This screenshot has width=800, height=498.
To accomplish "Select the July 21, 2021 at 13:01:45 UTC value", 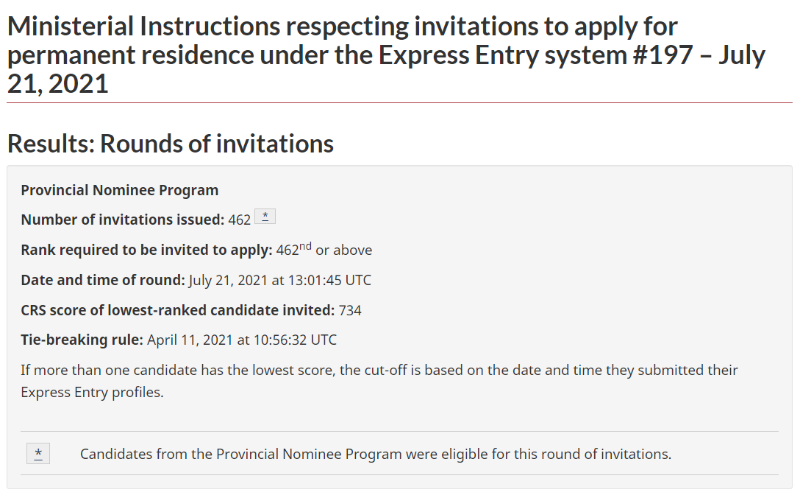I will coord(280,280).
